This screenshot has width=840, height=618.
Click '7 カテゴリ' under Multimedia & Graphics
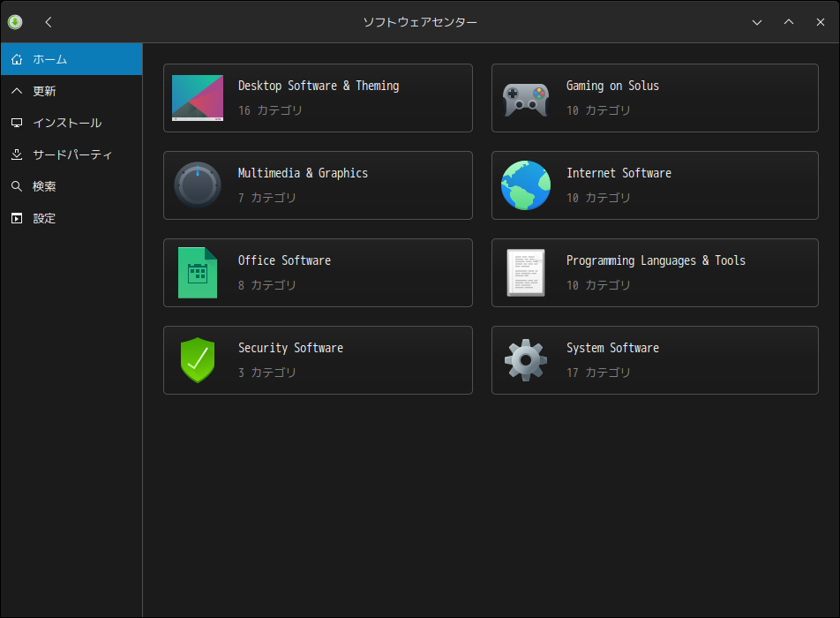[x=267, y=198]
